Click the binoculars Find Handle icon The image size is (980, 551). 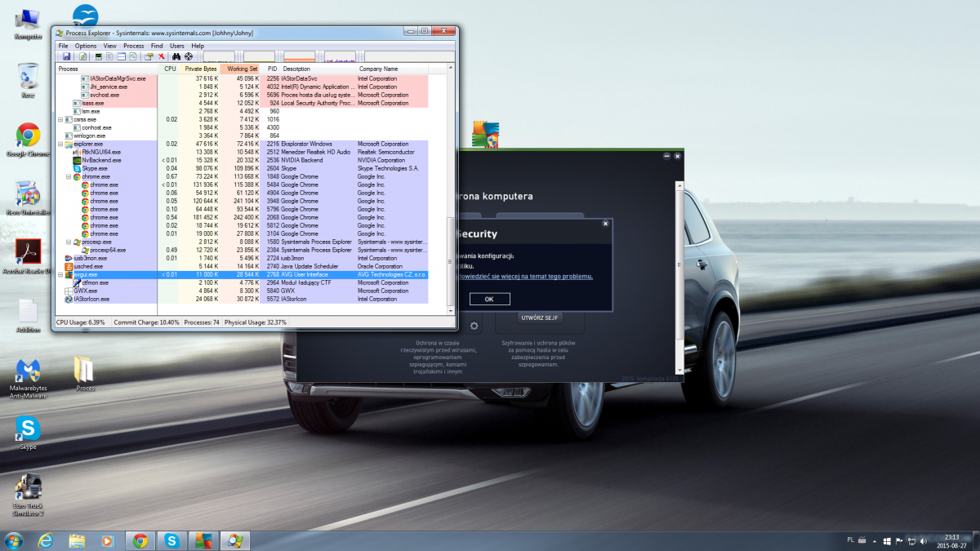point(176,56)
